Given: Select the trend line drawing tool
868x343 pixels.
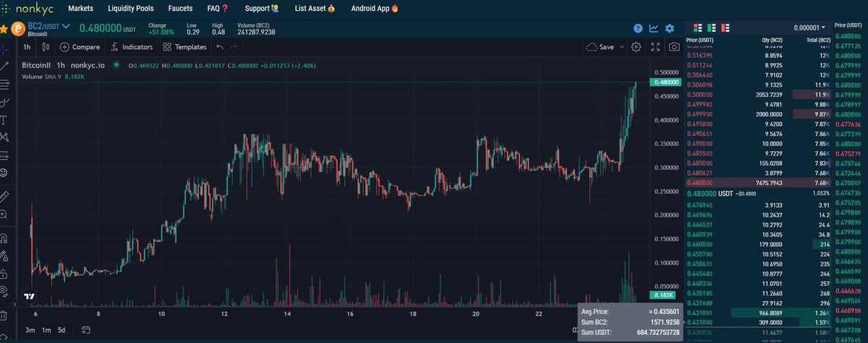Looking at the screenshot, I should point(4,66).
